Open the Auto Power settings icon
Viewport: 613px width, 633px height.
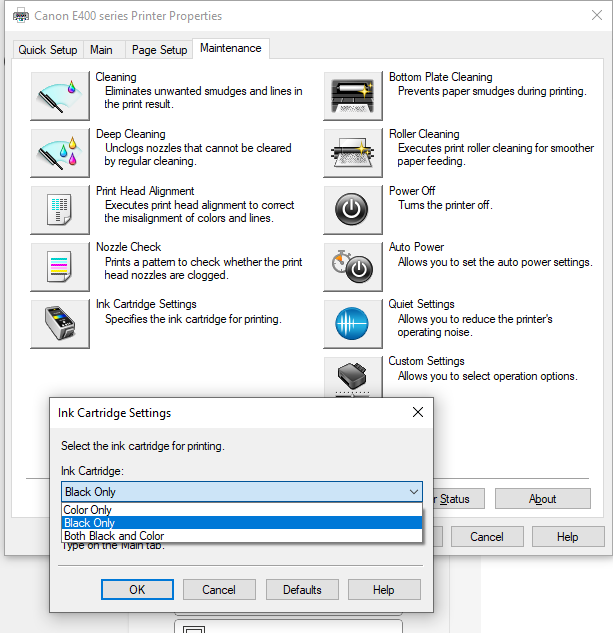[353, 267]
